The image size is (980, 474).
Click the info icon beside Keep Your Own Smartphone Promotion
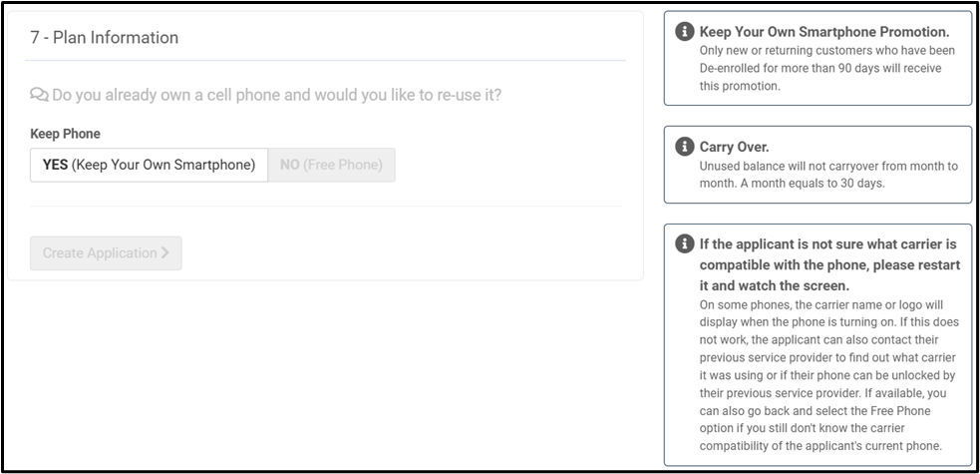(x=684, y=32)
